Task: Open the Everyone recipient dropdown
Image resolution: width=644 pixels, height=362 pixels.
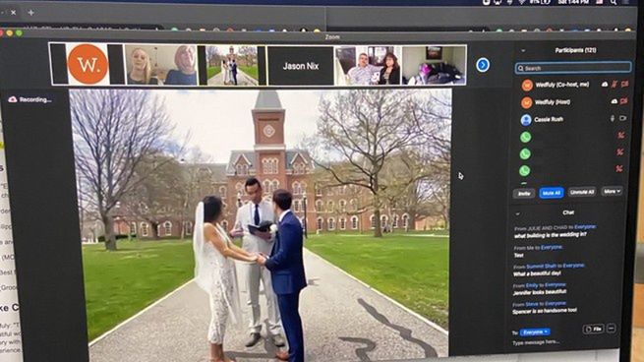Action: pyautogui.click(x=535, y=332)
